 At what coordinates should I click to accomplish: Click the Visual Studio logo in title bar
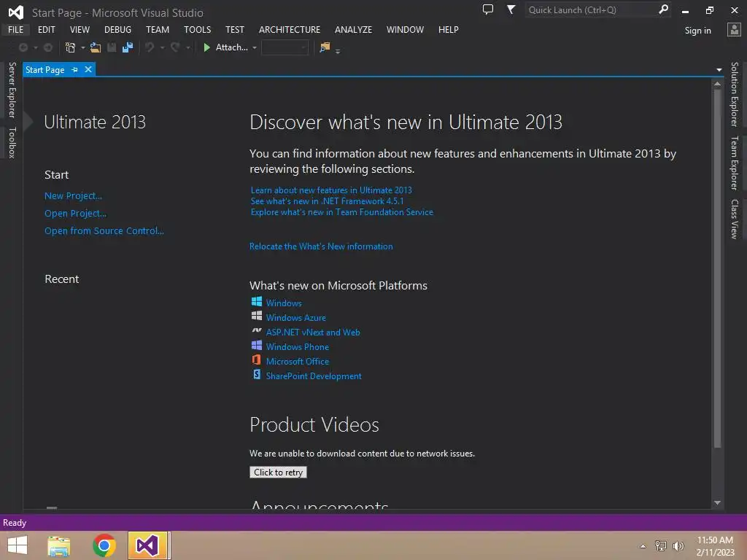(x=16, y=12)
